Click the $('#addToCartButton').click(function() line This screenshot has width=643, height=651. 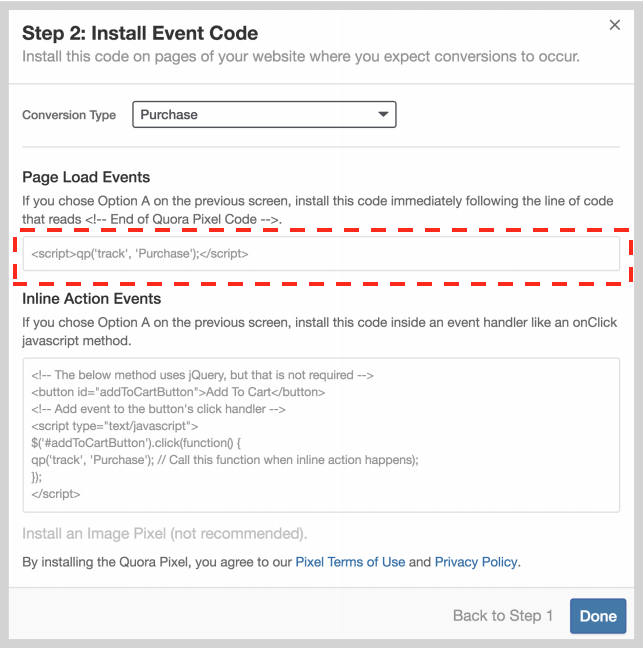[138, 443]
